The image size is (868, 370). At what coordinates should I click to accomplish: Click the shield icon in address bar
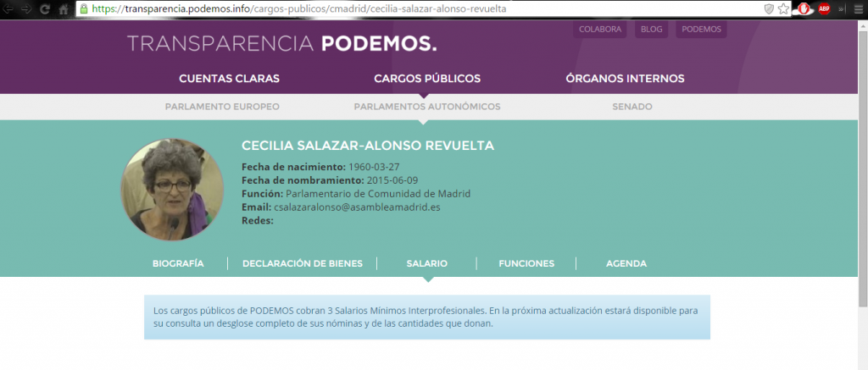(769, 8)
